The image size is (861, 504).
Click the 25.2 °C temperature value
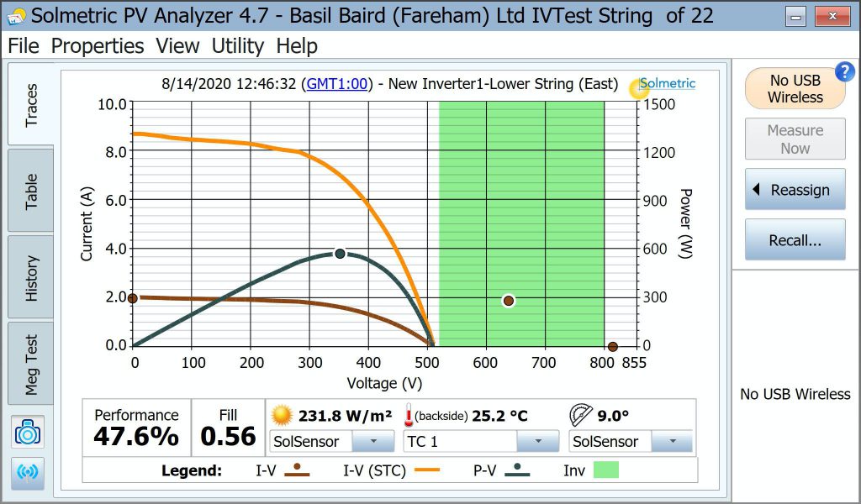[499, 416]
